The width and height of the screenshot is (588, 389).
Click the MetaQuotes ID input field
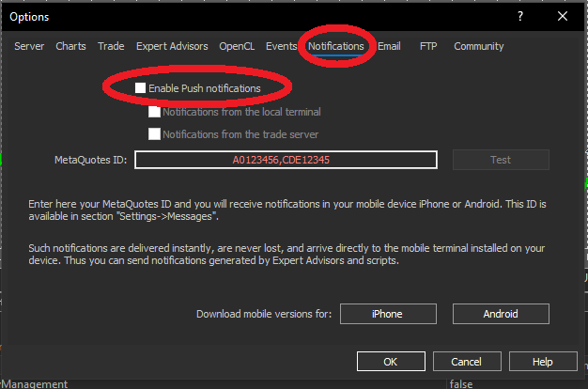286,160
